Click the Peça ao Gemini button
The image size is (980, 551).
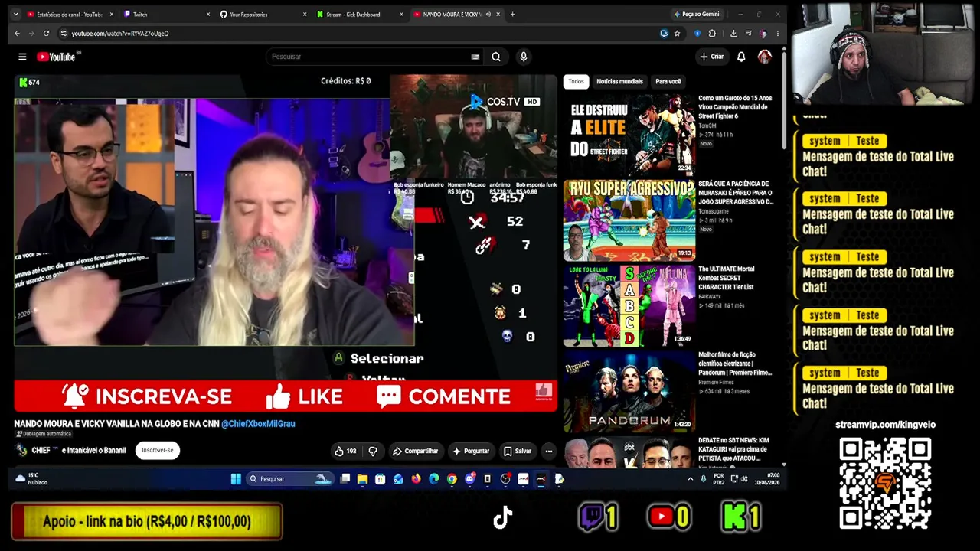click(x=696, y=15)
